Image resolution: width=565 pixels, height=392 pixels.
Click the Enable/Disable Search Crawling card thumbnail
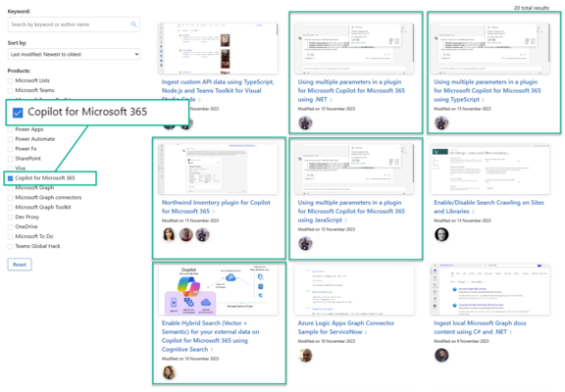click(x=490, y=170)
